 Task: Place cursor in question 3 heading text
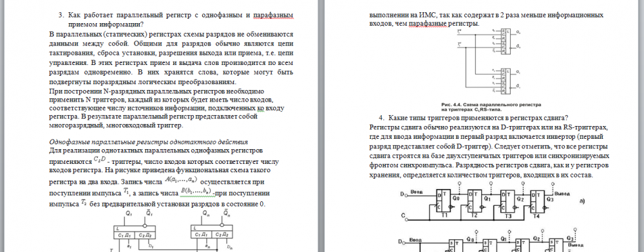(x=180, y=20)
